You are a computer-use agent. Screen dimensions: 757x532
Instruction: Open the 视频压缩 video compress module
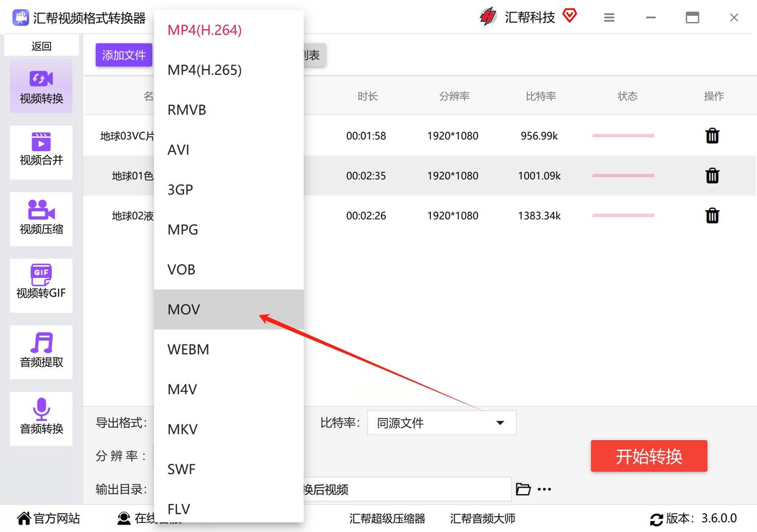(41, 219)
